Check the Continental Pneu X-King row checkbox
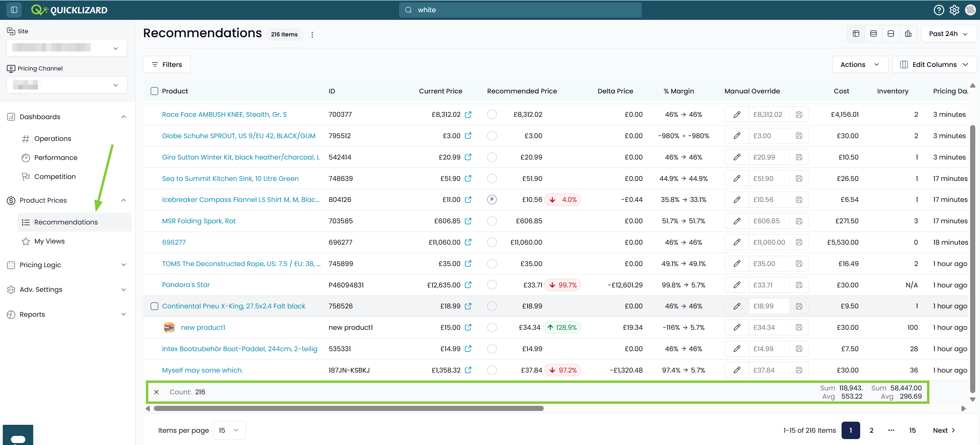Image resolution: width=980 pixels, height=445 pixels. (x=155, y=306)
